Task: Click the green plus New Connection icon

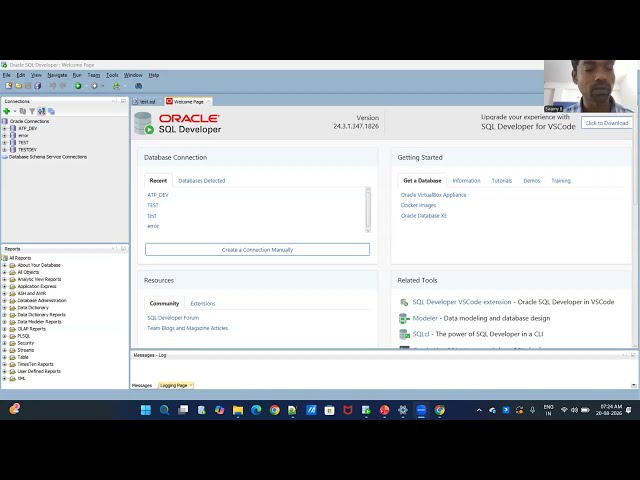Action: (x=7, y=111)
